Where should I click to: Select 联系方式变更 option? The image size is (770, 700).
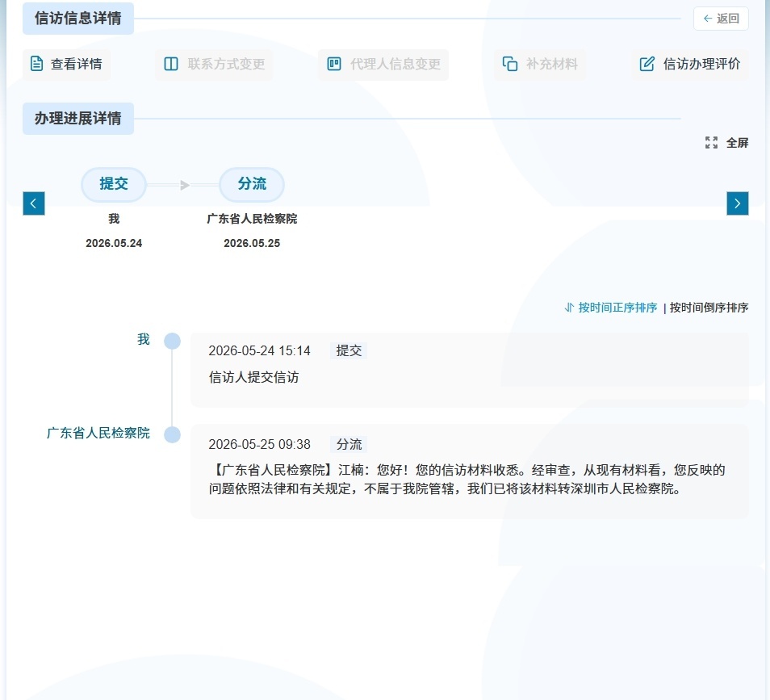coord(214,64)
